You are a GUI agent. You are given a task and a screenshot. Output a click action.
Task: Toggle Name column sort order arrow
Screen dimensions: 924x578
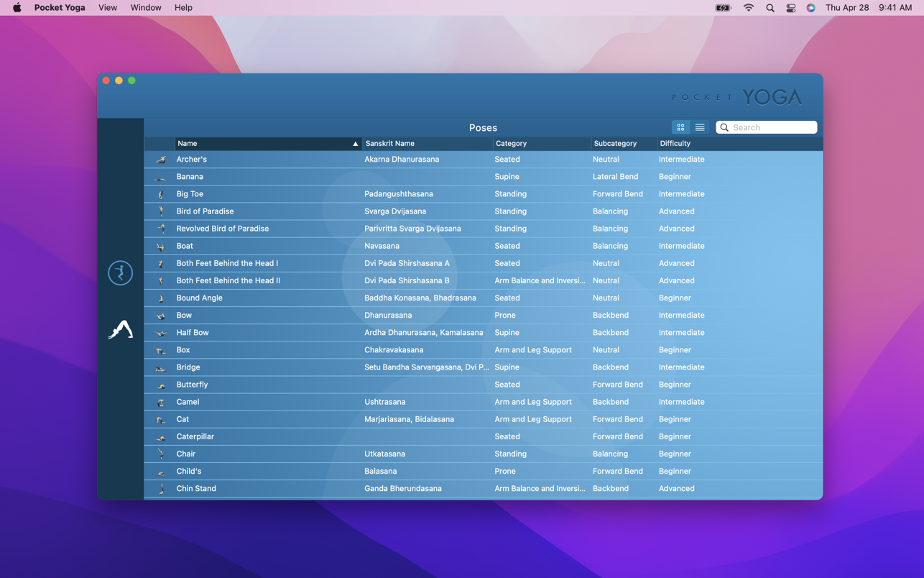(x=355, y=144)
